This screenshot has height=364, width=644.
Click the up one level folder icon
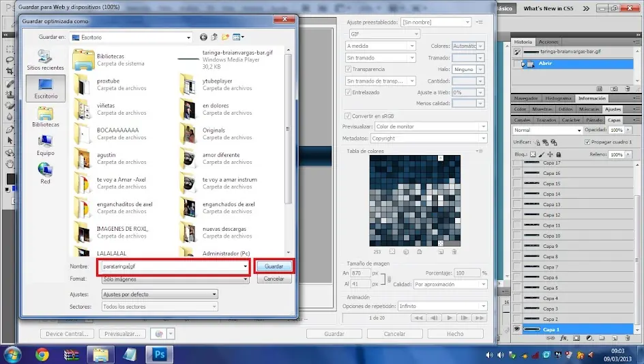(214, 38)
